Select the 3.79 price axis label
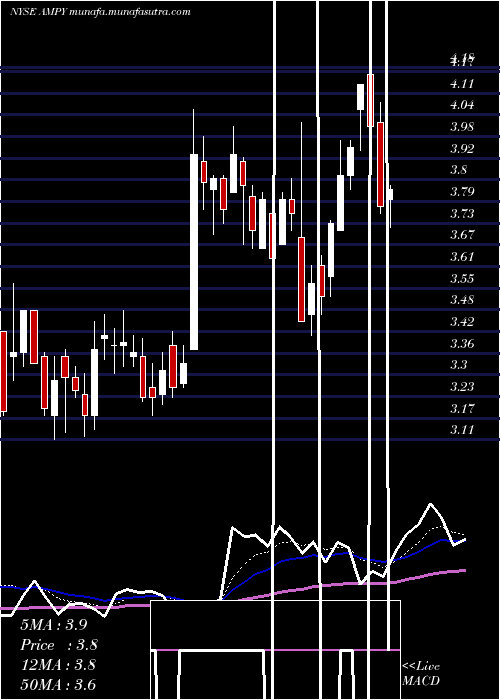This screenshot has height=700, width=500. [462, 192]
